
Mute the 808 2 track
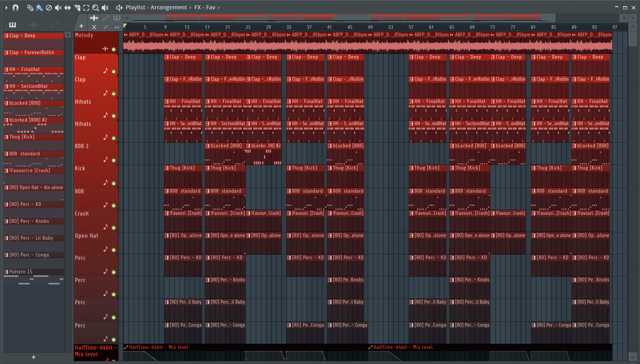pos(114,160)
